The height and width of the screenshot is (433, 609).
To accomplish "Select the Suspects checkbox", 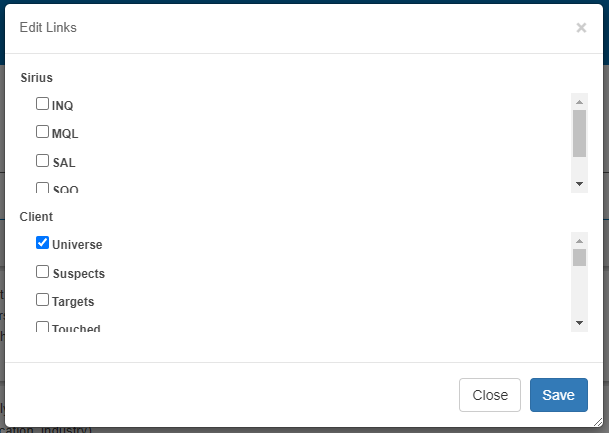I will point(42,271).
